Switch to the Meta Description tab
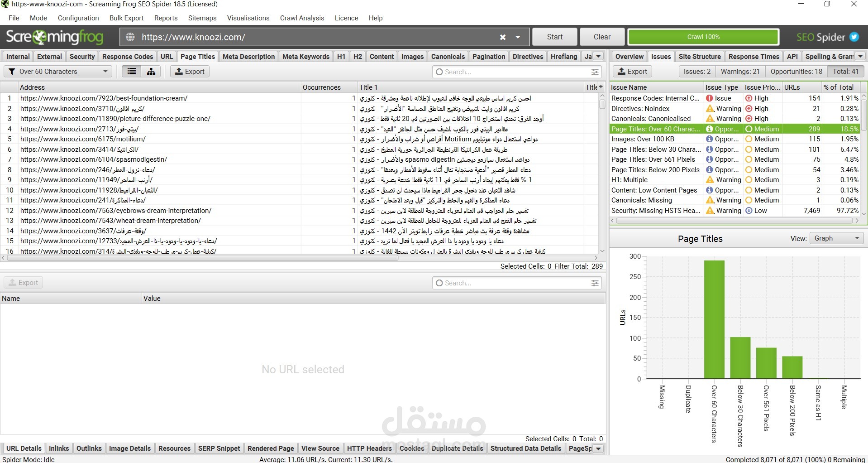This screenshot has height=463, width=868. tap(248, 57)
